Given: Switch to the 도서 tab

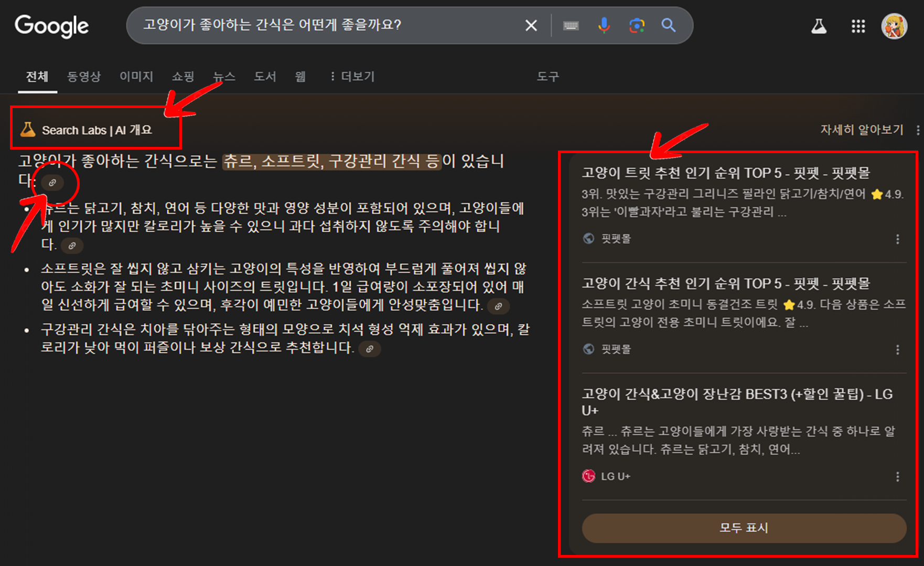Looking at the screenshot, I should point(265,77).
